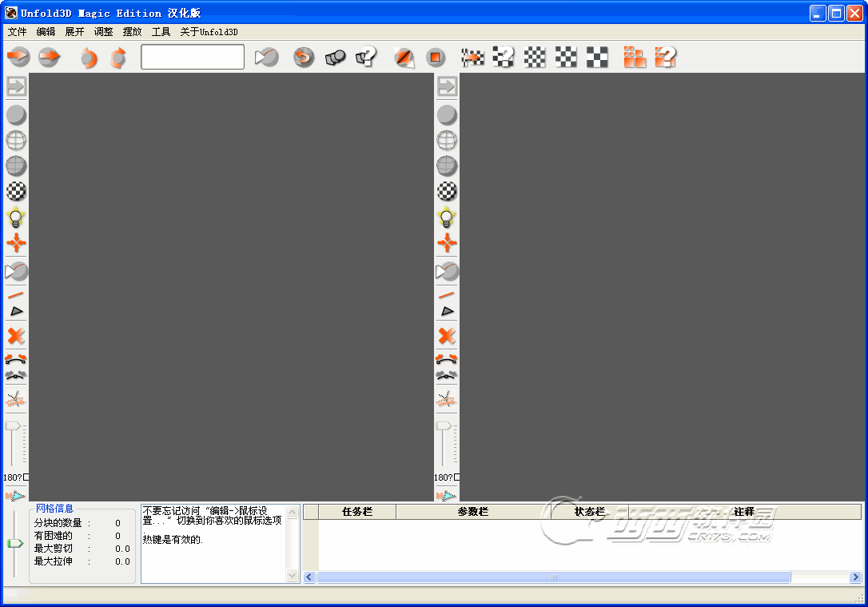Image resolution: width=868 pixels, height=607 pixels.
Task: Click the left viewport vertical angle slider
Action: coord(14,443)
